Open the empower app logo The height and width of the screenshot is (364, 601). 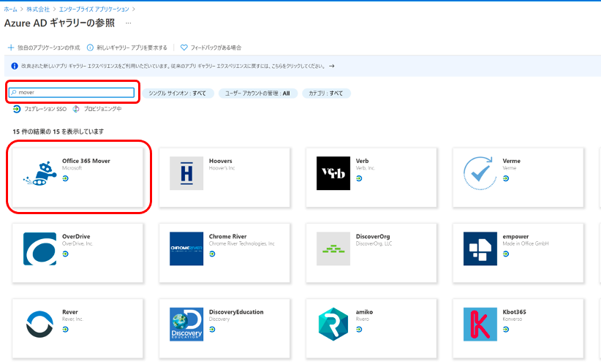(480, 249)
